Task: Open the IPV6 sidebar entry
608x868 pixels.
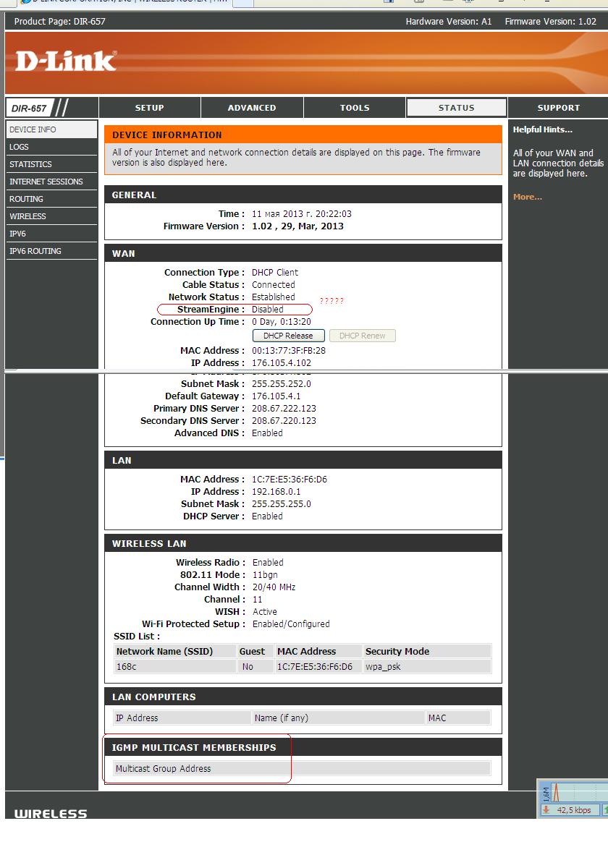Action: click(51, 234)
